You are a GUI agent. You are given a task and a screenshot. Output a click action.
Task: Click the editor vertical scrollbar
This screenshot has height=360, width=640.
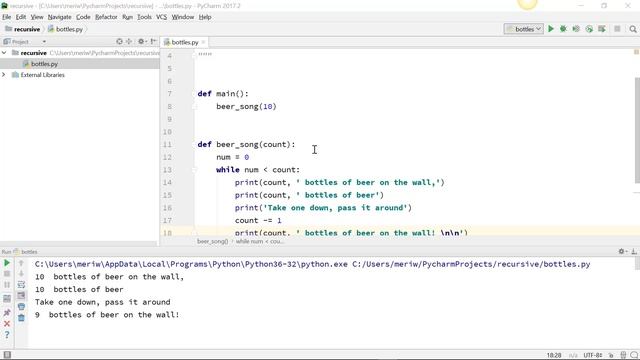[x=637, y=130]
